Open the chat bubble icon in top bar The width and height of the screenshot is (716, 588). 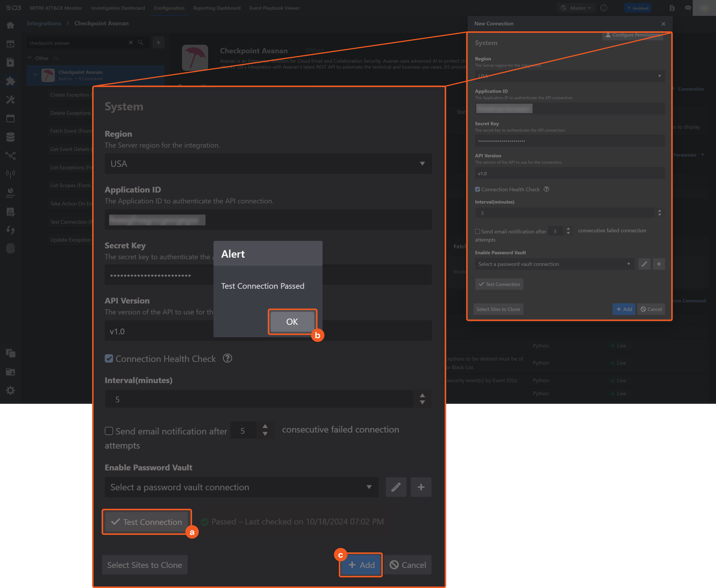(x=688, y=8)
